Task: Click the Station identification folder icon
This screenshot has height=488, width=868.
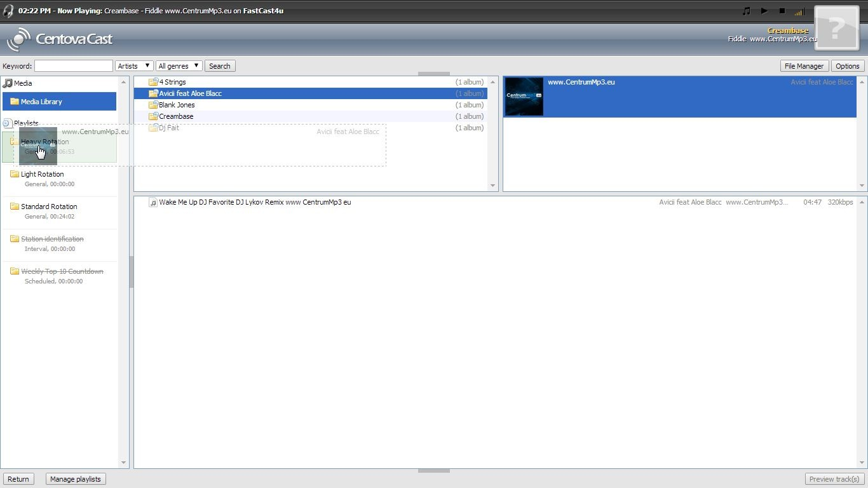Action: pos(15,238)
